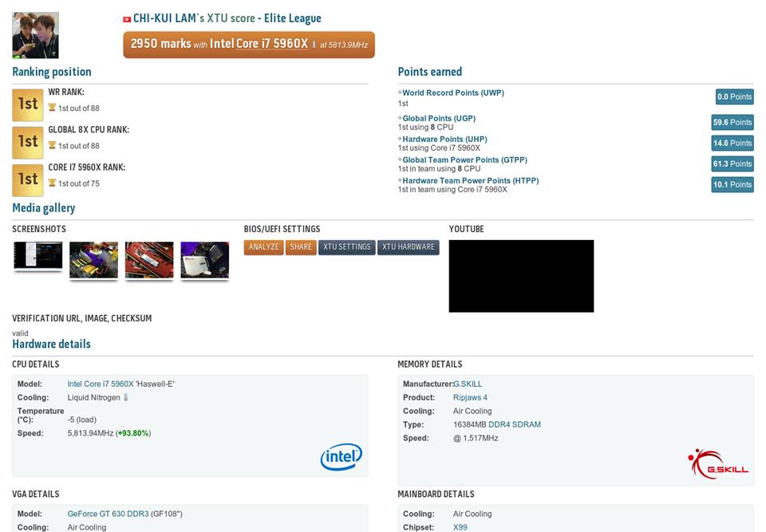The height and width of the screenshot is (532, 766).
Task: Open Hardware Points (UHP) link
Action: pos(444,140)
